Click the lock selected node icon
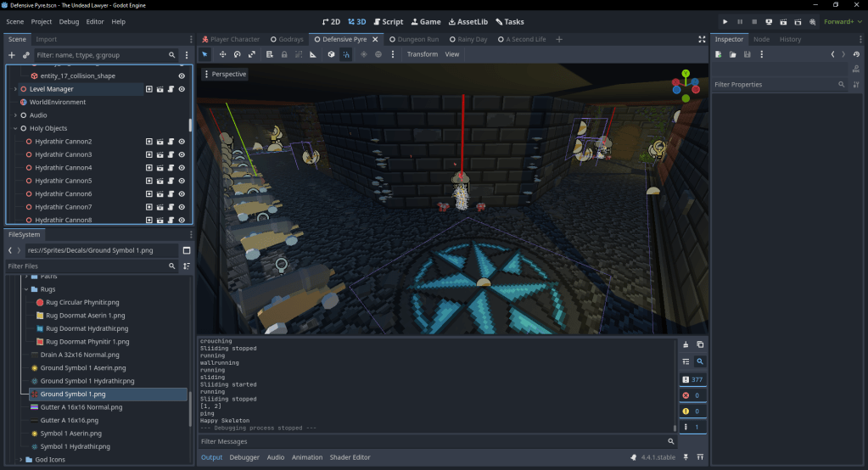Image resolution: width=868 pixels, height=470 pixels. click(x=283, y=54)
